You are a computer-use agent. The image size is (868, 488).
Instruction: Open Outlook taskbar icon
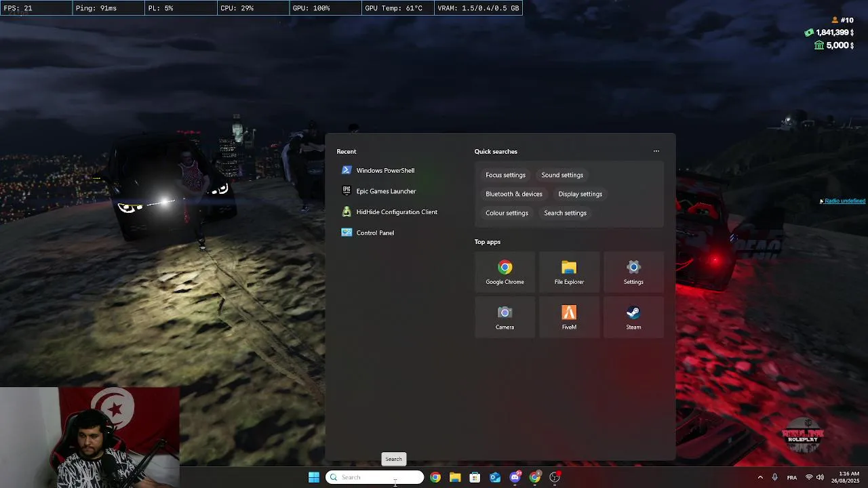click(495, 477)
